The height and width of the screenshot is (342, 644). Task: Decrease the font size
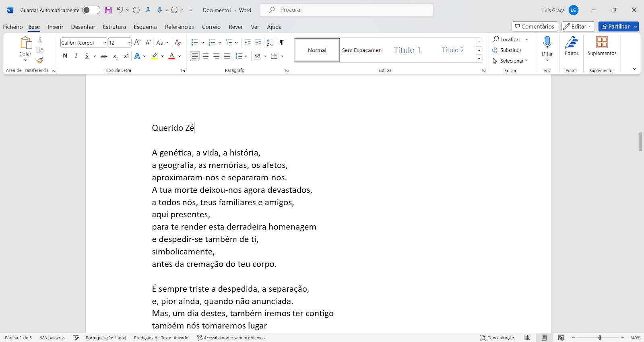[x=148, y=42]
